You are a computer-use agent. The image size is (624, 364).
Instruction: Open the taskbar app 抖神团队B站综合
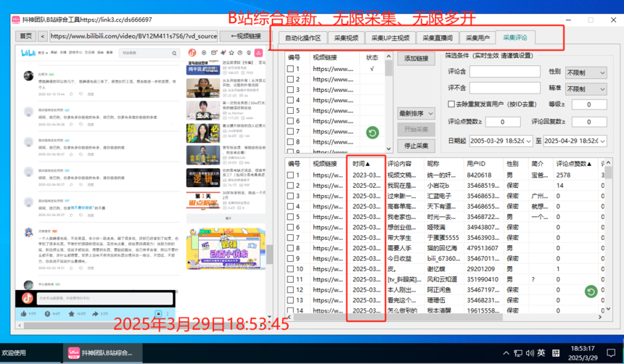[103, 353]
